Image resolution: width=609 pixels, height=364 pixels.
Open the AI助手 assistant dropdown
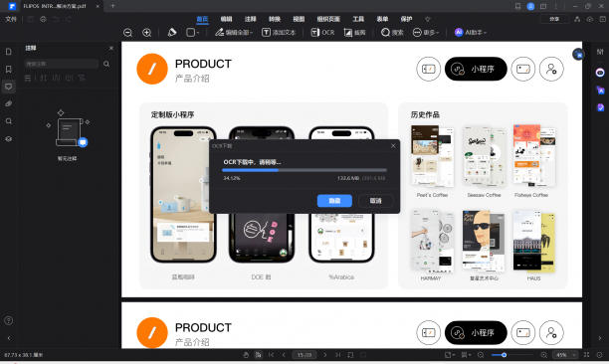[x=471, y=33]
